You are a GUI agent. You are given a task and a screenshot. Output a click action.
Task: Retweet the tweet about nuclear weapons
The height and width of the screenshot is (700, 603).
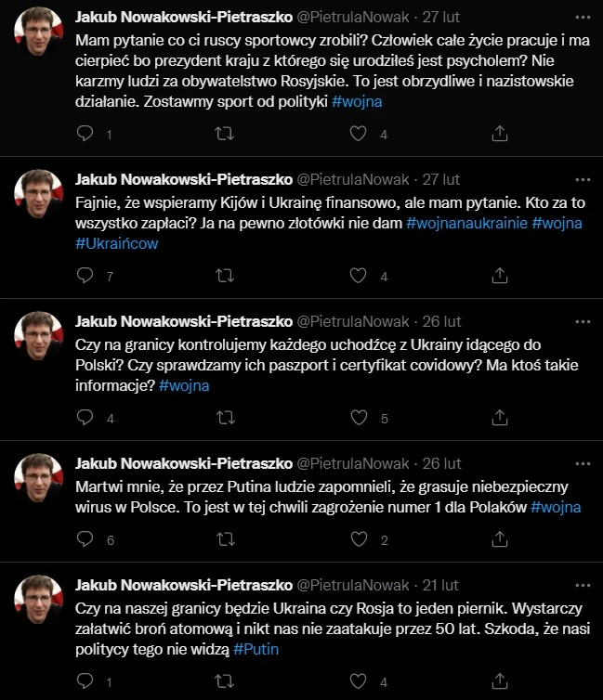224,681
